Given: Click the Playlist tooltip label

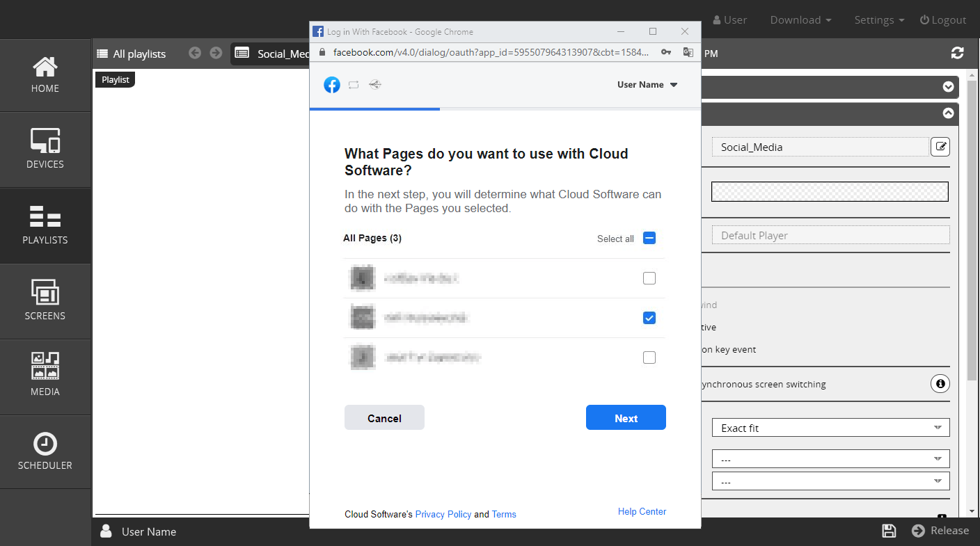Looking at the screenshot, I should [x=116, y=79].
